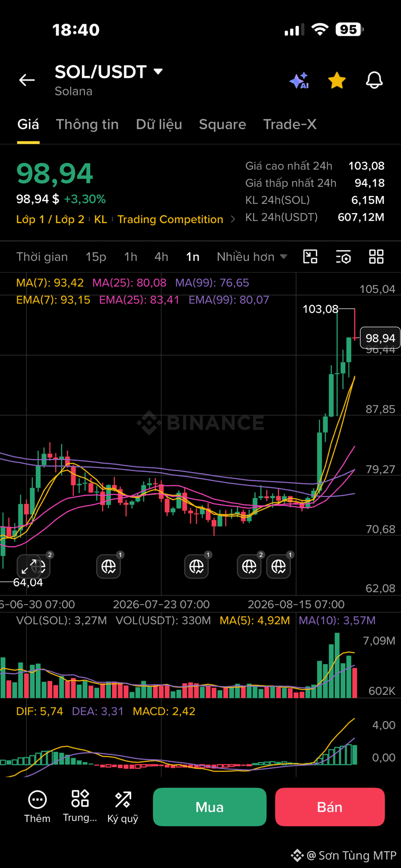Tap the volume MA(5): 4,92M label
The image size is (401, 868).
coord(255,621)
